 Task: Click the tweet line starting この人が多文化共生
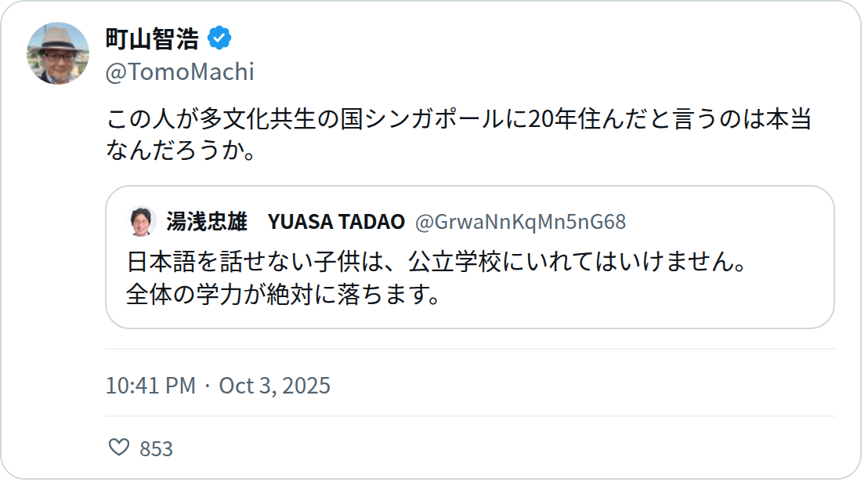(x=459, y=118)
